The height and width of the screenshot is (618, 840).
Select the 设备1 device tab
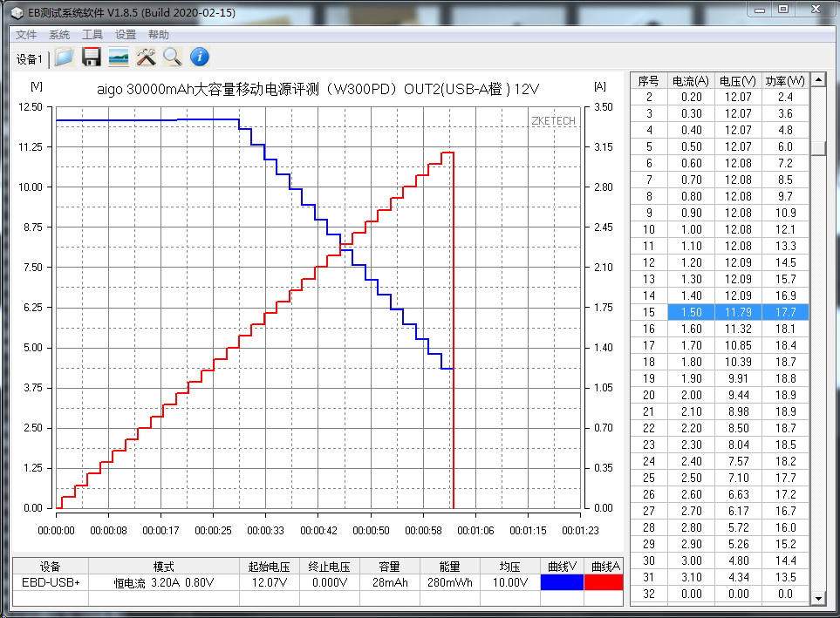click(x=29, y=59)
